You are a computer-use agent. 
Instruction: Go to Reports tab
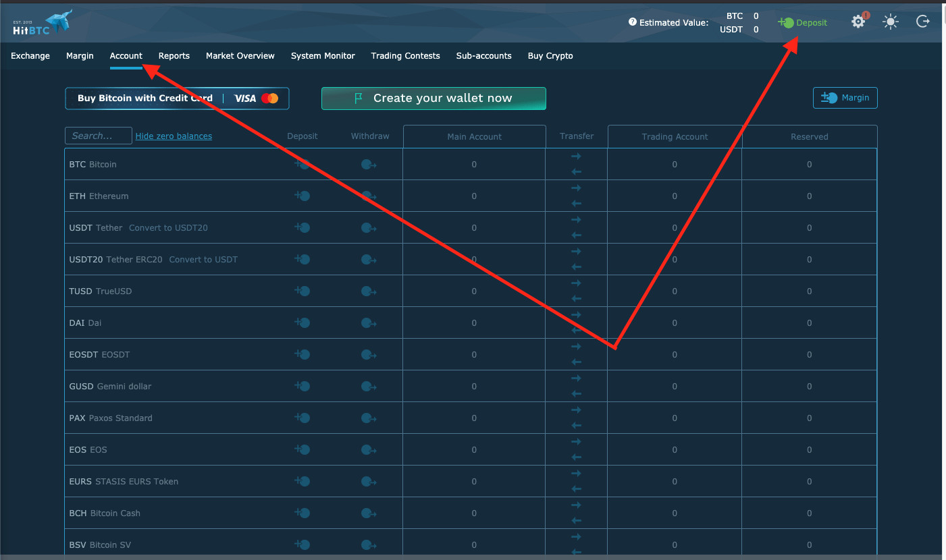point(174,56)
